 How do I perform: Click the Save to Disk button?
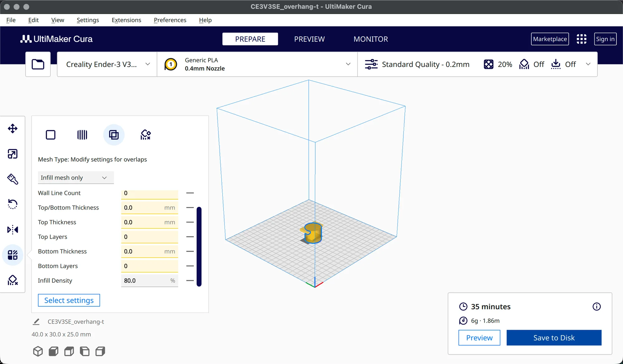pos(554,338)
